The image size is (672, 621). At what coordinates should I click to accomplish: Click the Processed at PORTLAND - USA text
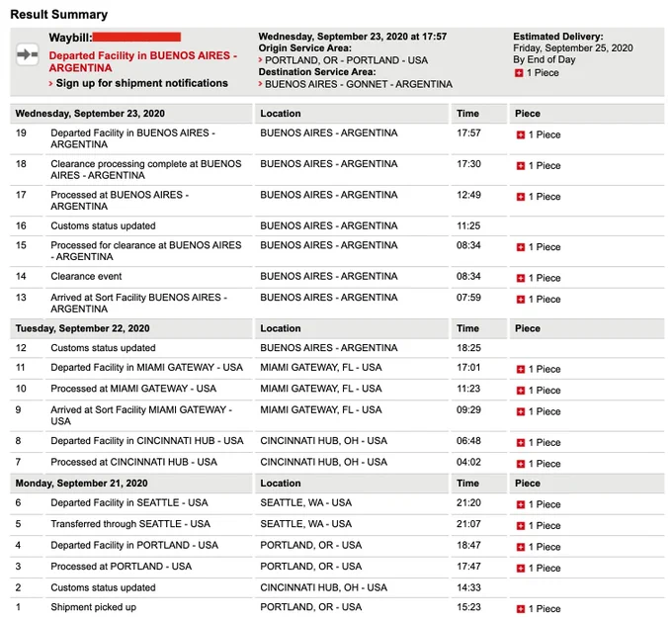click(121, 567)
